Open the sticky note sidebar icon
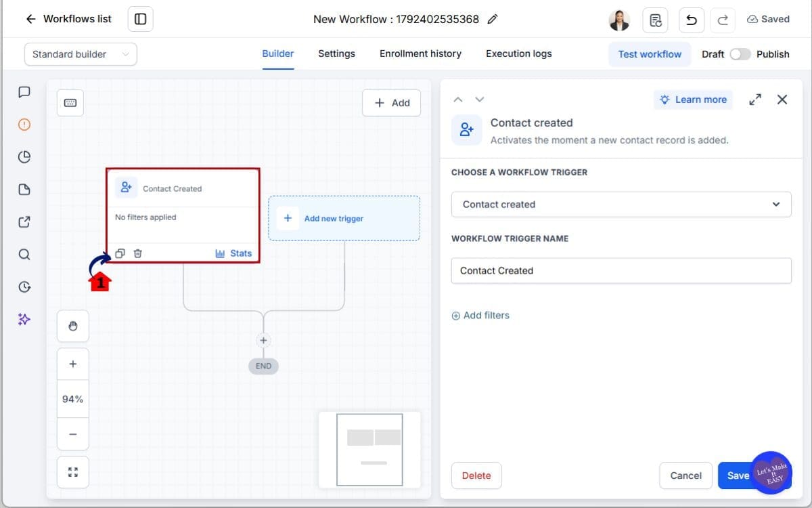The height and width of the screenshot is (508, 812). point(24,190)
